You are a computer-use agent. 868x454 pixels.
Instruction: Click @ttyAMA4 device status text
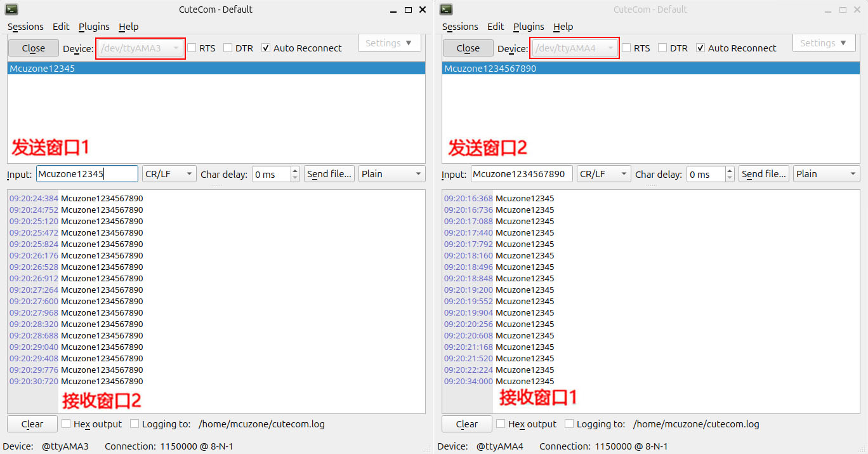[500, 446]
